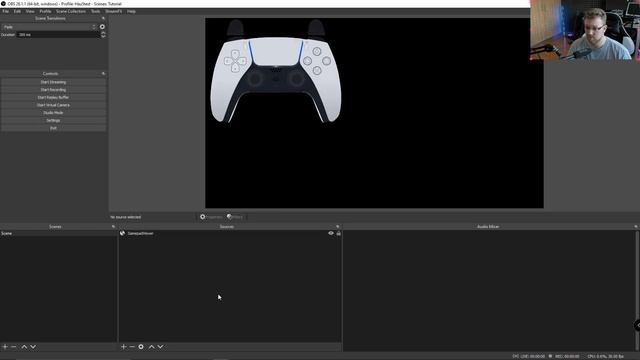The width and height of the screenshot is (640, 360).
Task: Toggle the lock on the gamepad source
Action: pyautogui.click(x=338, y=233)
